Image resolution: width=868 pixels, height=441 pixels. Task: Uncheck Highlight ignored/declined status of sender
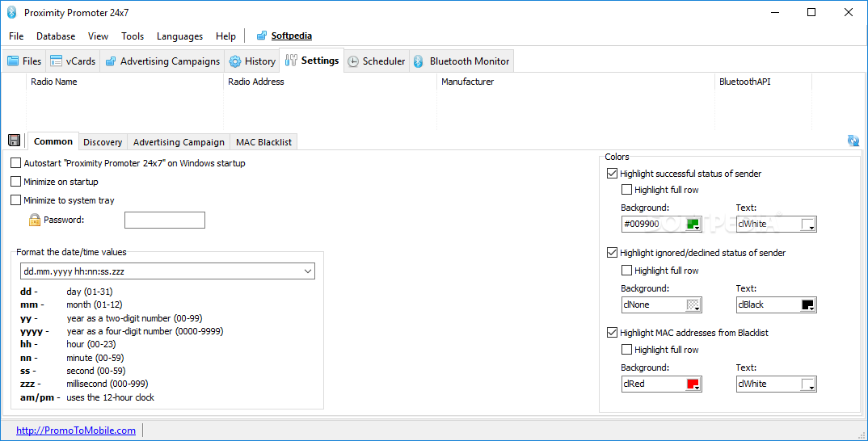pyautogui.click(x=612, y=253)
